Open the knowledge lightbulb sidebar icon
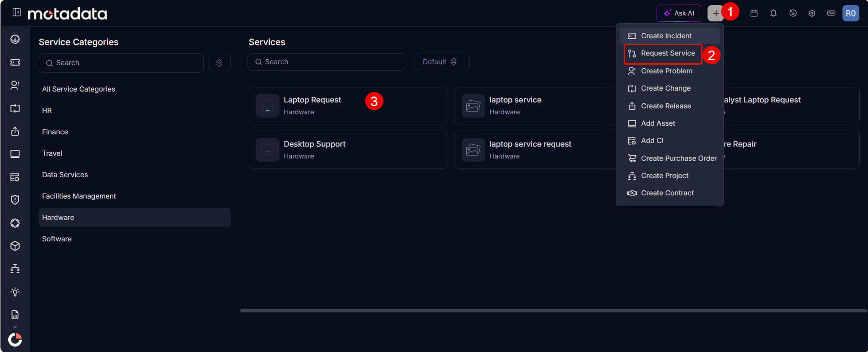Image resolution: width=868 pixels, height=352 pixels. click(15, 292)
